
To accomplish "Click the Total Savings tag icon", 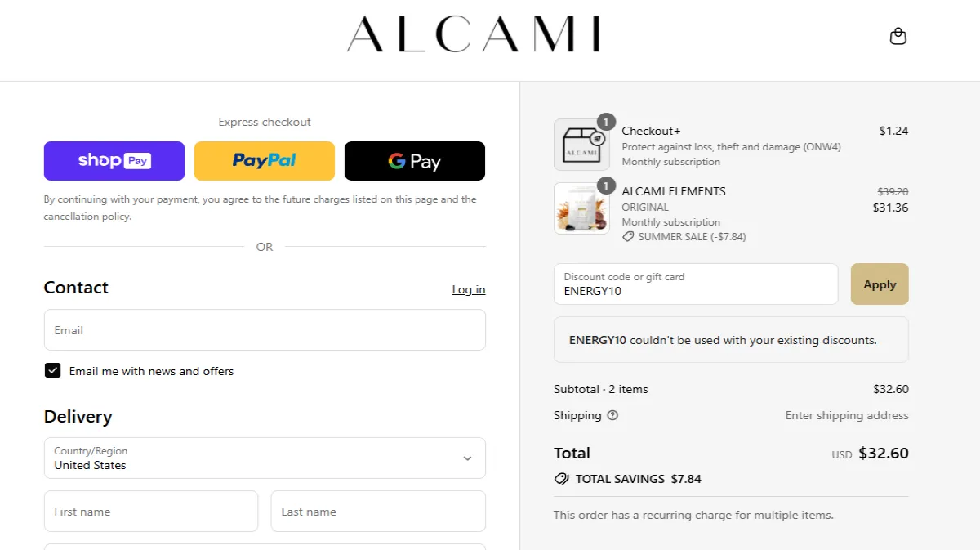I will tap(561, 479).
